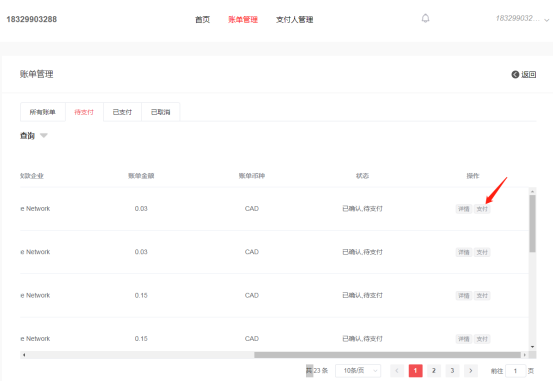Click 支付 in the first 0.15 row
Screen dimensions: 554x381
point(482,295)
